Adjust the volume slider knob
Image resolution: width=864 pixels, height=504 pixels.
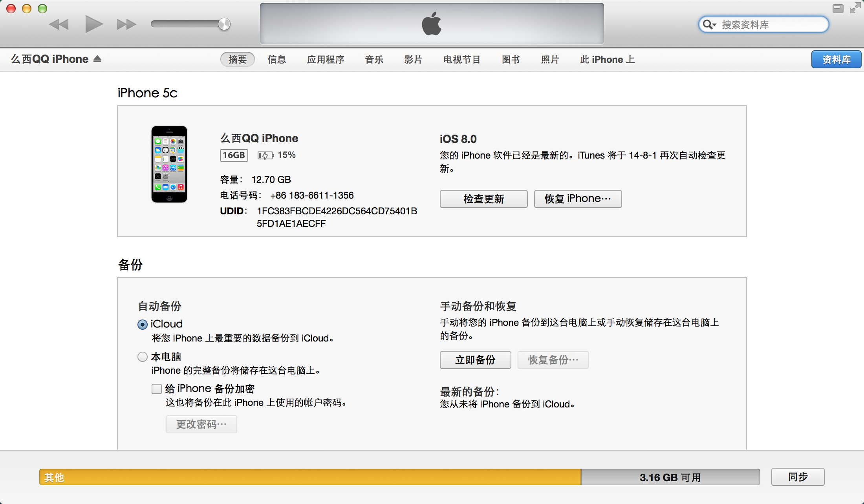224,24
